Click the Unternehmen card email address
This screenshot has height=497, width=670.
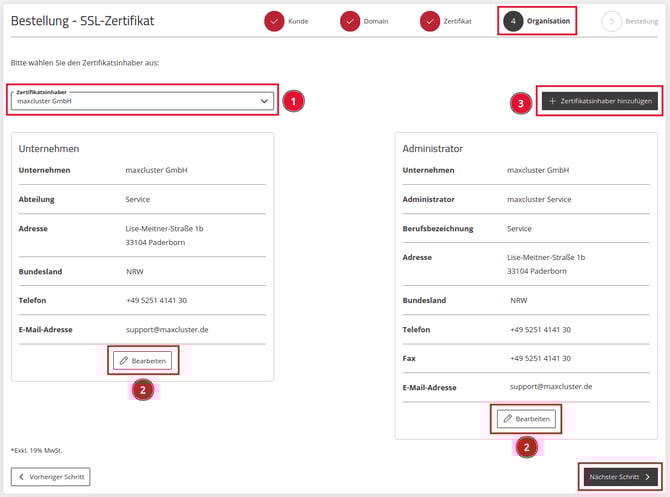click(167, 329)
